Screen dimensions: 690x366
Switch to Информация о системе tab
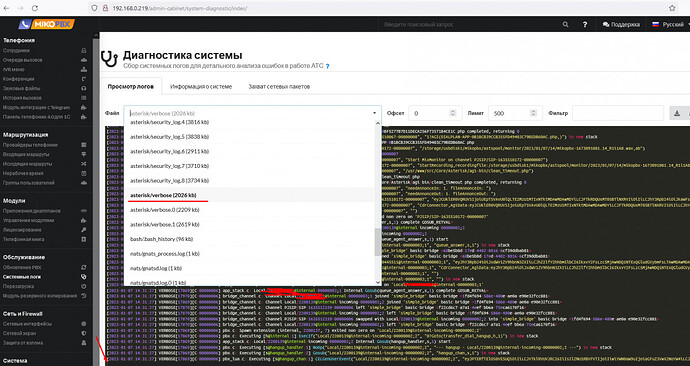coord(201,87)
